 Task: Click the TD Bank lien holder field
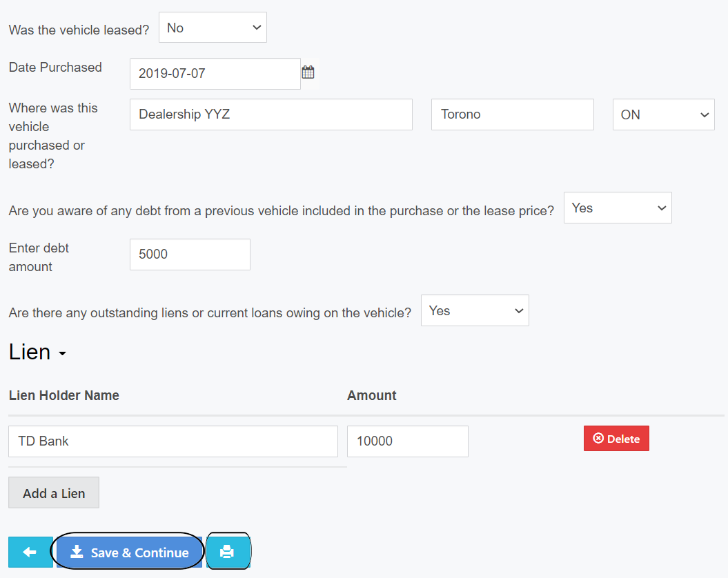pyautogui.click(x=173, y=441)
